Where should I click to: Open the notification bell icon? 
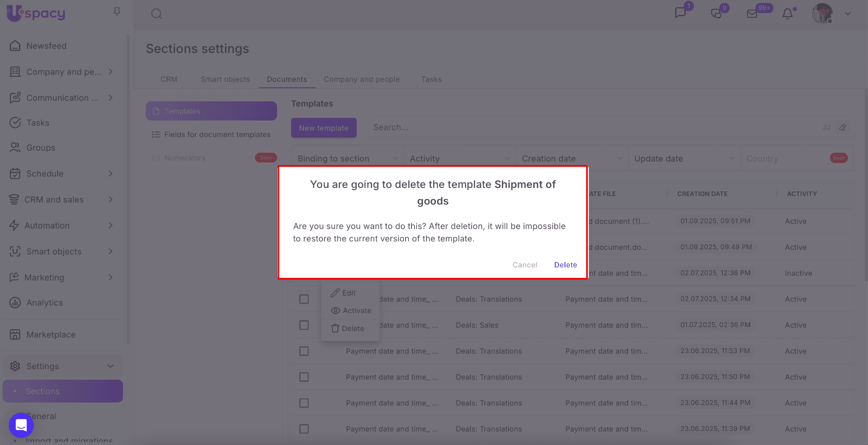(787, 14)
